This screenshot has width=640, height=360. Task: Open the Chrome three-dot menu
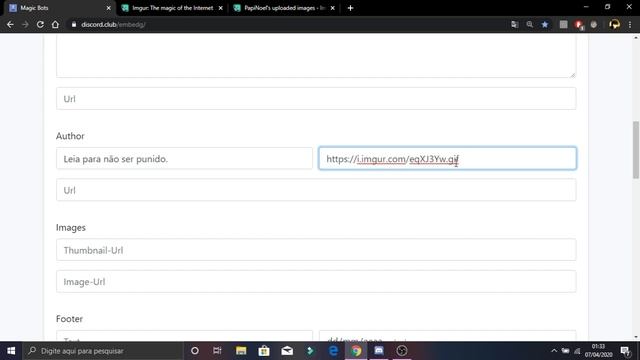(630, 24)
